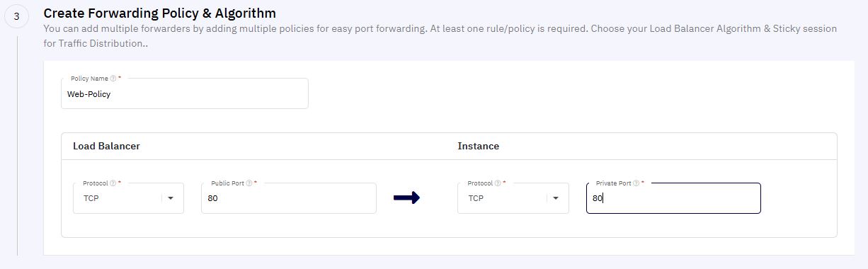The width and height of the screenshot is (868, 269).
Task: Click the forwarding policy description paragraph
Action: point(440,36)
